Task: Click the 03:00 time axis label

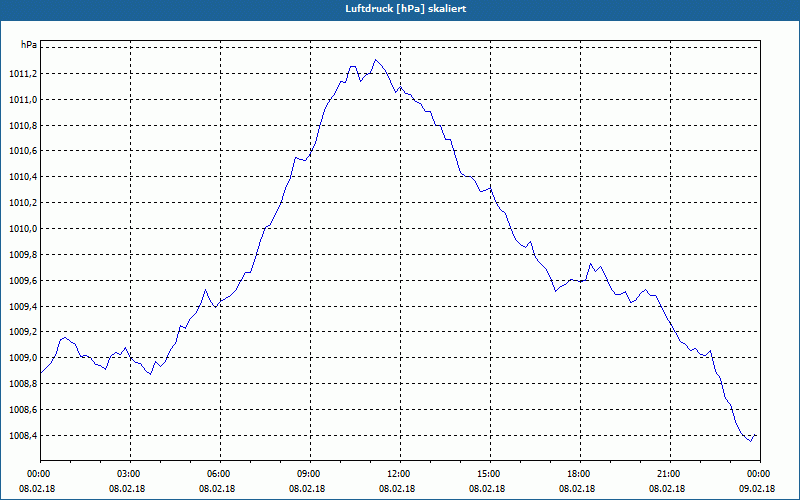Action: click(131, 474)
